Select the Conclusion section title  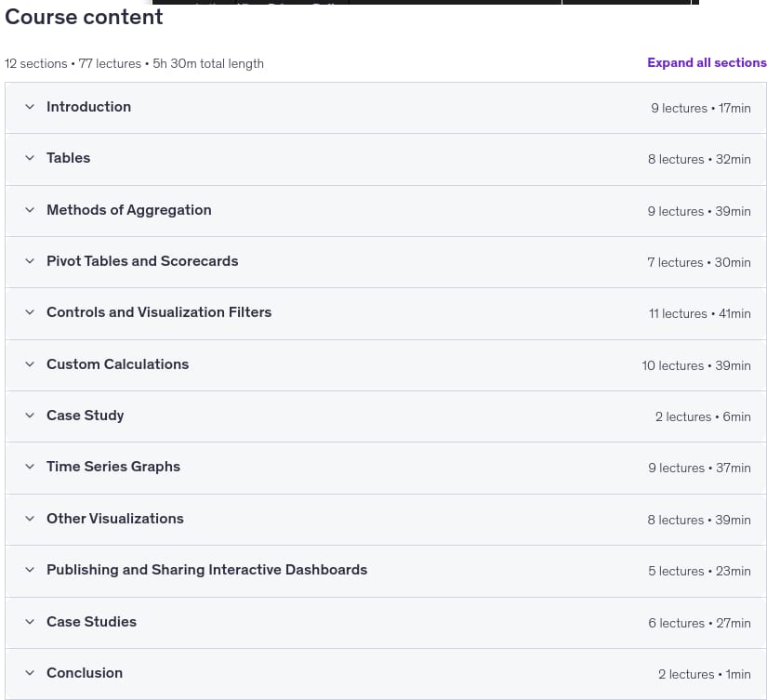(85, 673)
